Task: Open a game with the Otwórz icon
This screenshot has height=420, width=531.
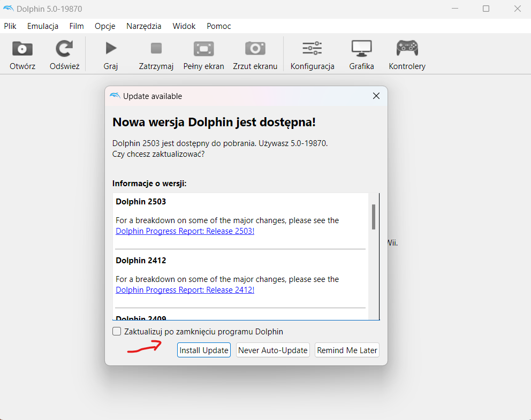Action: click(22, 49)
